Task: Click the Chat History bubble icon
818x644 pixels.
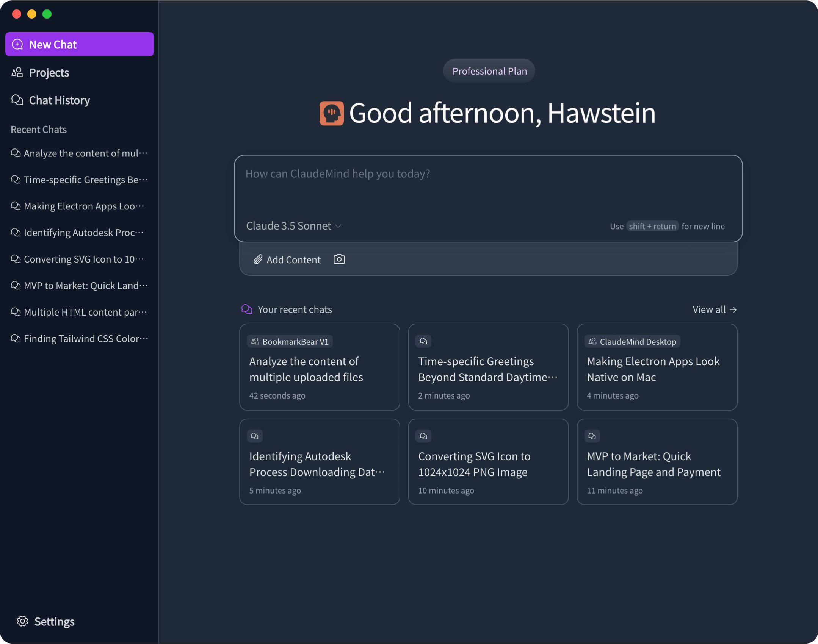Action: [x=17, y=100]
